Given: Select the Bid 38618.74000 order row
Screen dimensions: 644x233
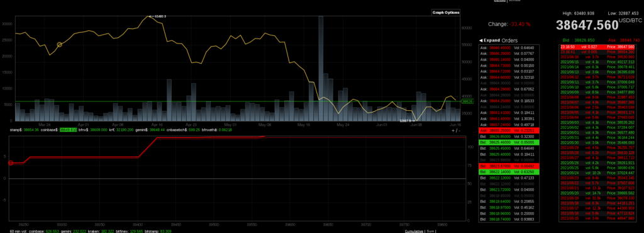Looking at the screenshot, I should (509, 219).
